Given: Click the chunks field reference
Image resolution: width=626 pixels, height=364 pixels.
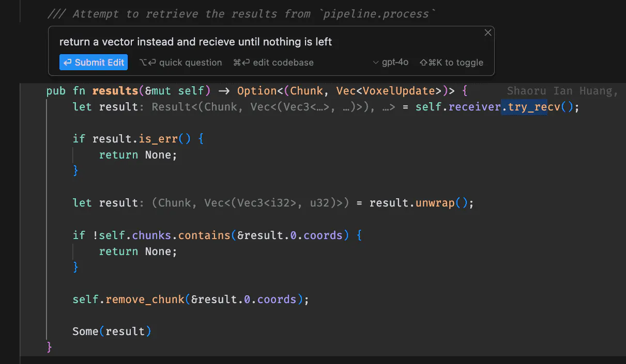Looking at the screenshot, I should tap(151, 235).
